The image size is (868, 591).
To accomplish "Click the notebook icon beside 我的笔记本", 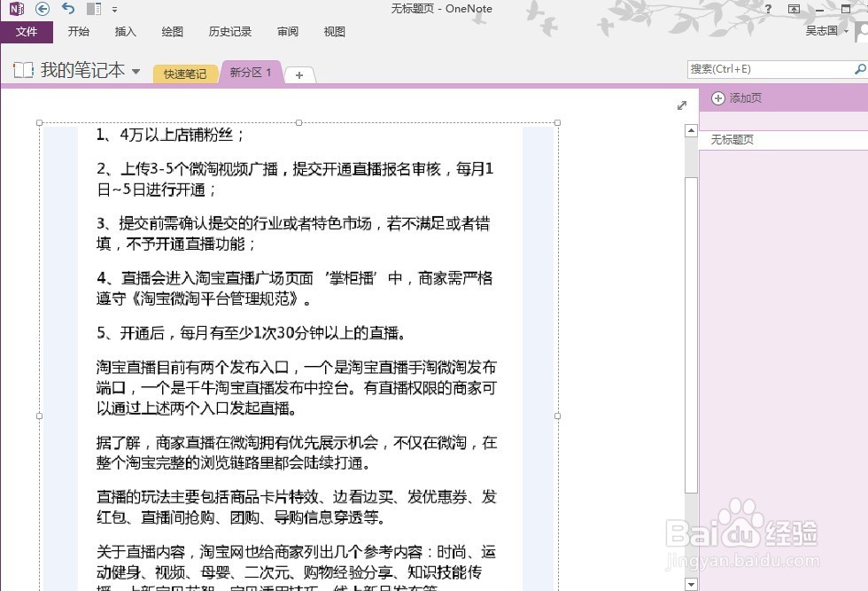I will pos(21,70).
